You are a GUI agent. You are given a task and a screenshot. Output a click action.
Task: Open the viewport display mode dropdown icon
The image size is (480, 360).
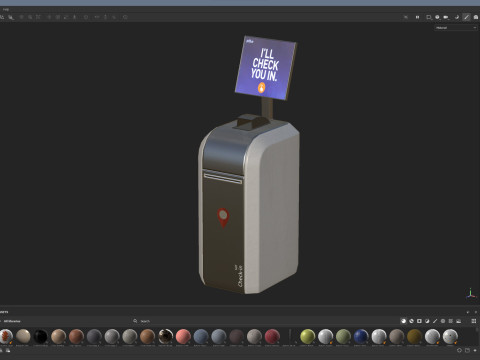point(429,17)
